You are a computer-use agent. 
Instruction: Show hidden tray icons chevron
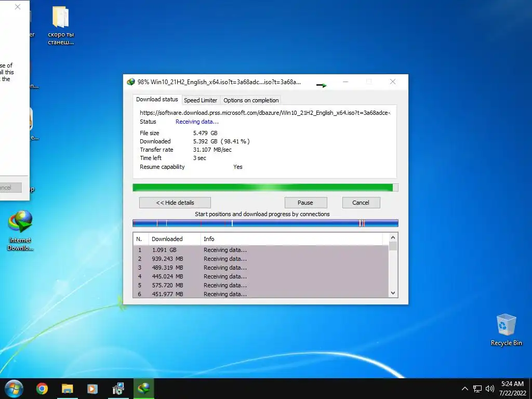click(465, 389)
